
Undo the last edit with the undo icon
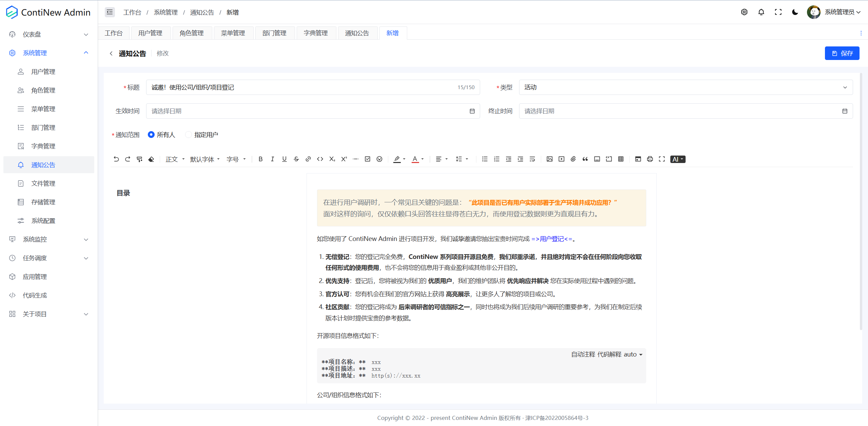click(x=116, y=159)
